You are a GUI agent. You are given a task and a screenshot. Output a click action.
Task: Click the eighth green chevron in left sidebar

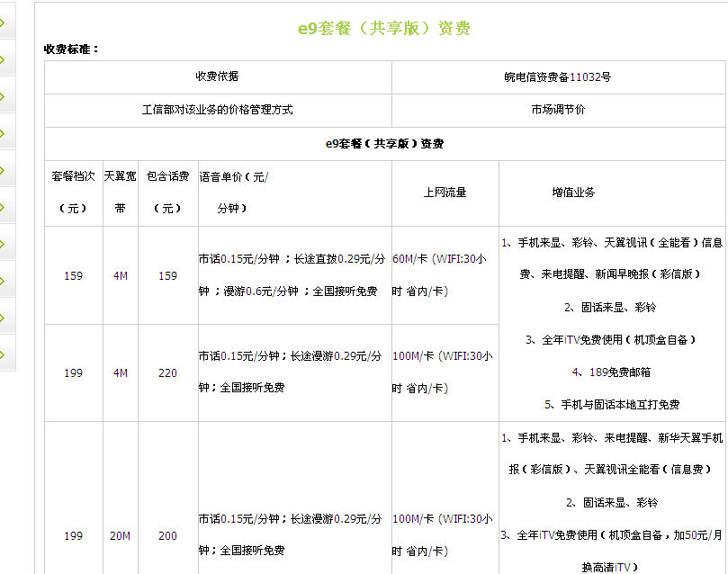tap(4, 281)
